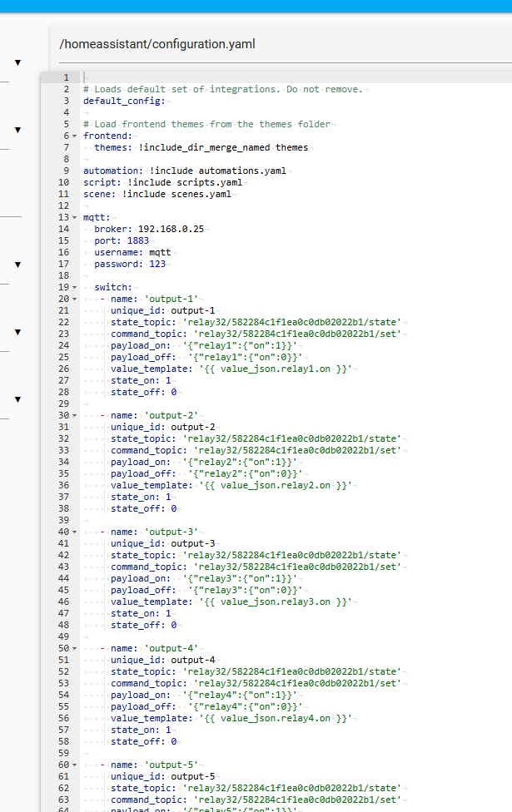Fold the output-2 entry at line 30
The image size is (512, 812).
click(75, 415)
